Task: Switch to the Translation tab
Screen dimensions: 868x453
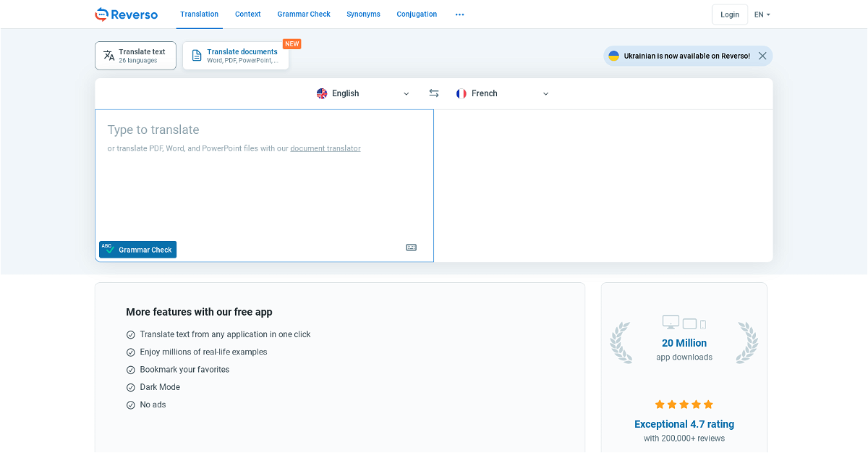Action: 200,14
